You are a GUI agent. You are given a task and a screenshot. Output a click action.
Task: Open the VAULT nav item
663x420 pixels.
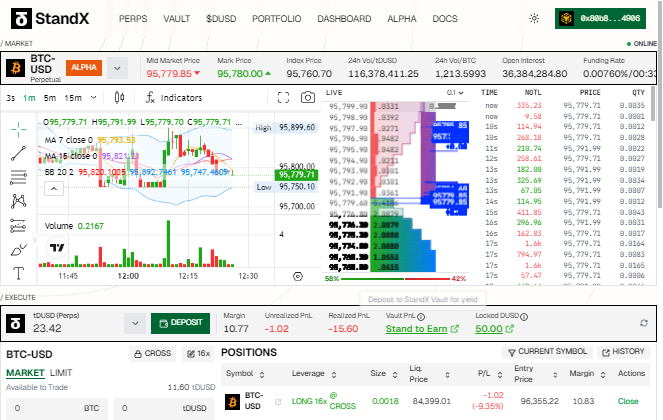pos(176,19)
